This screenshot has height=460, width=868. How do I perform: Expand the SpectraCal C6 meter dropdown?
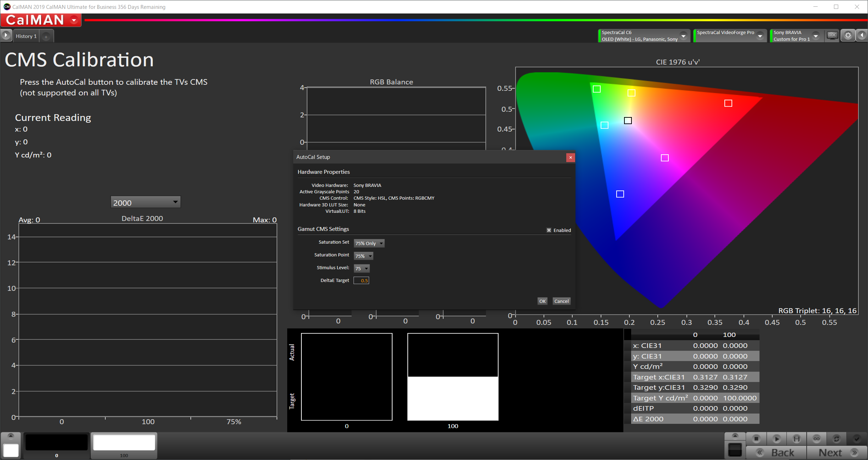[x=683, y=36]
